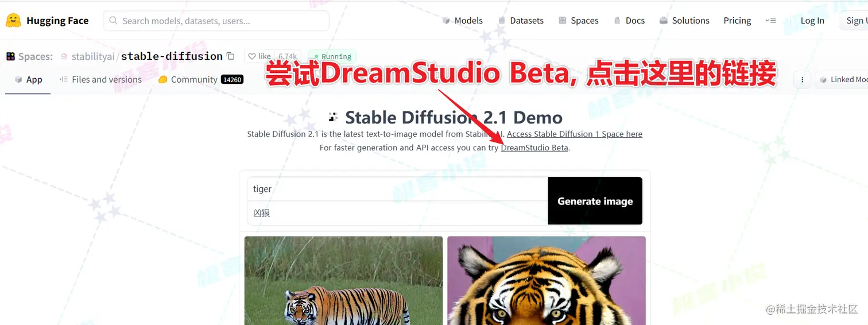Switch to Files and versions tab
The width and height of the screenshot is (868, 325).
(x=100, y=80)
